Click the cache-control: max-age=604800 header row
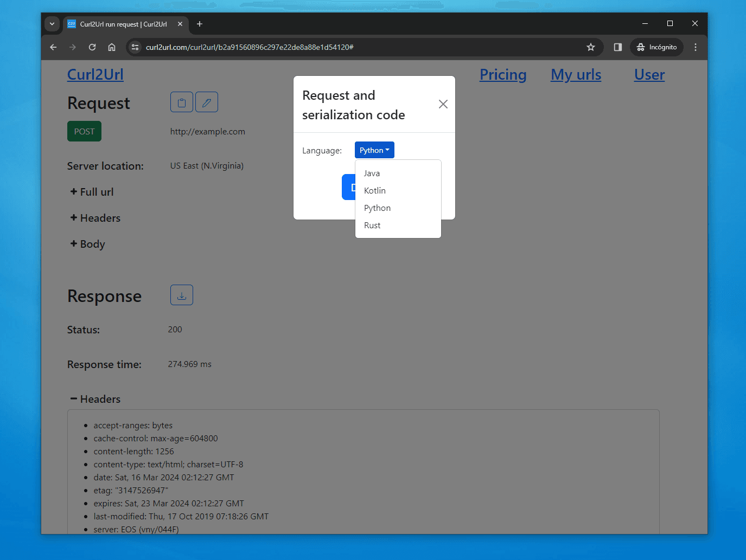The width and height of the screenshot is (746, 560). (x=156, y=439)
